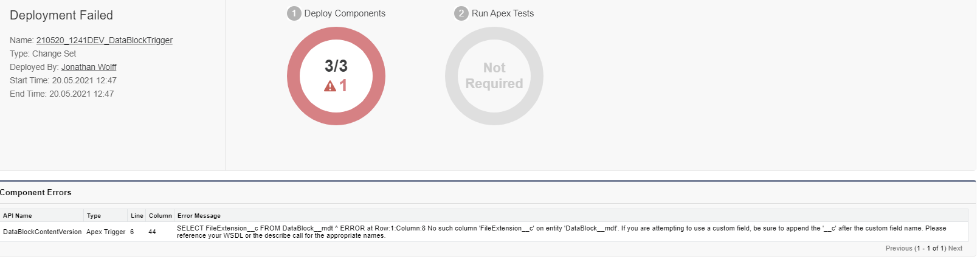
Task: Click the Deploy Components step label
Action: click(345, 13)
